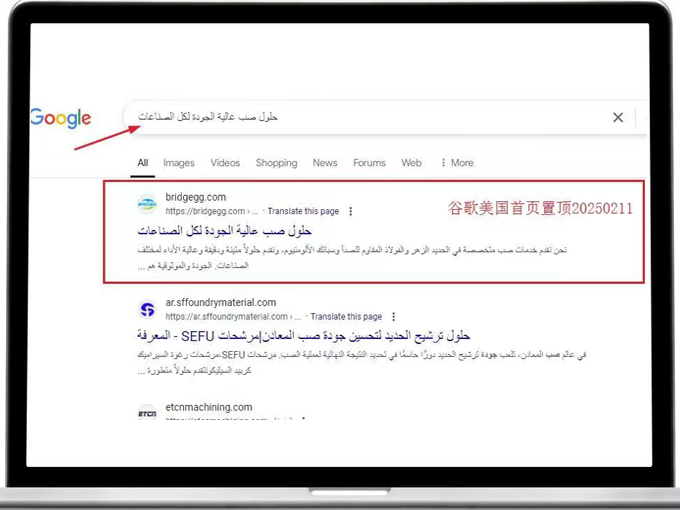Click the etcnmachining.com site name
Viewport: 680px width, 510px height.
[209, 407]
